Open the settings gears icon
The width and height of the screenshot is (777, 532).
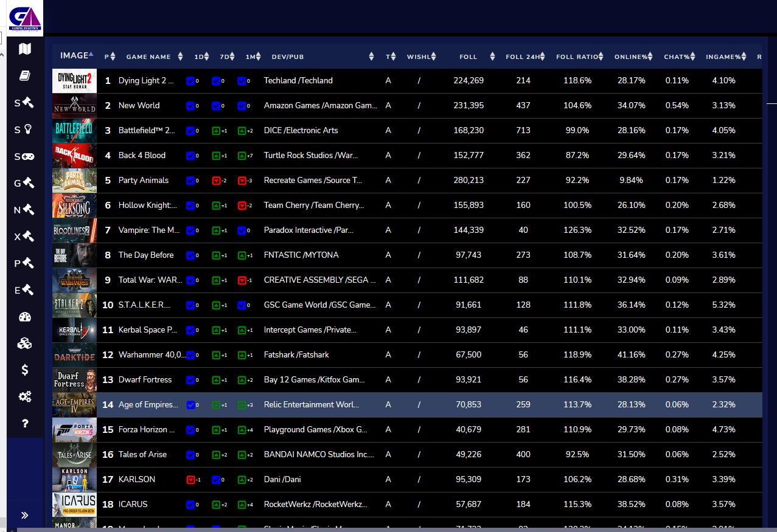[x=25, y=397]
